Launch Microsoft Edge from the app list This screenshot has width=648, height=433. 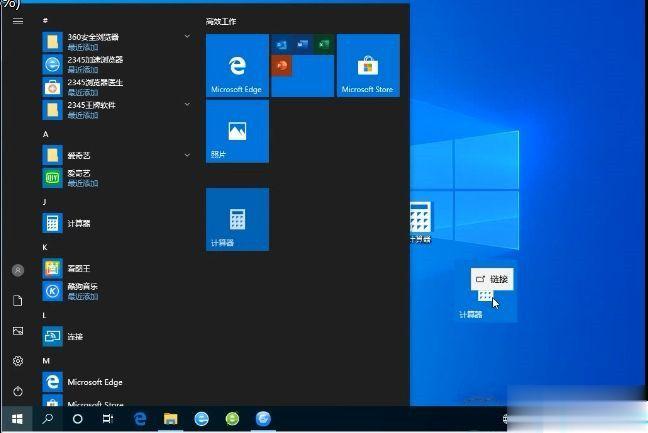(116, 382)
